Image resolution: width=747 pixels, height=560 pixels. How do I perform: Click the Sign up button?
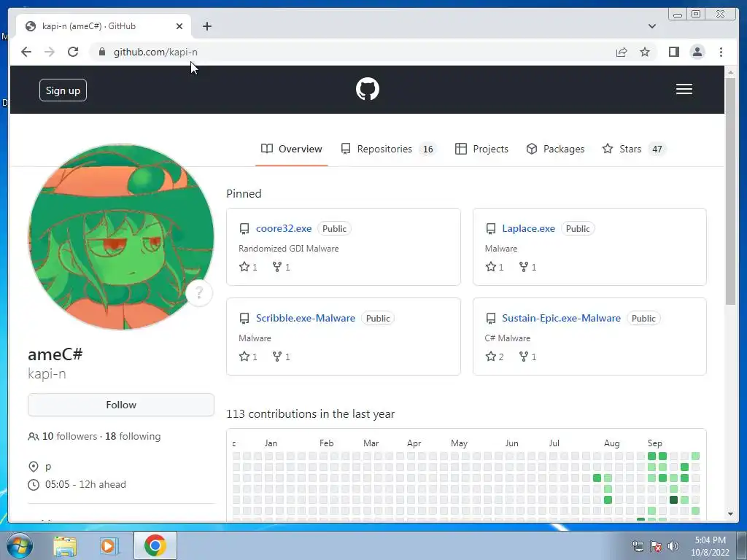tap(63, 90)
